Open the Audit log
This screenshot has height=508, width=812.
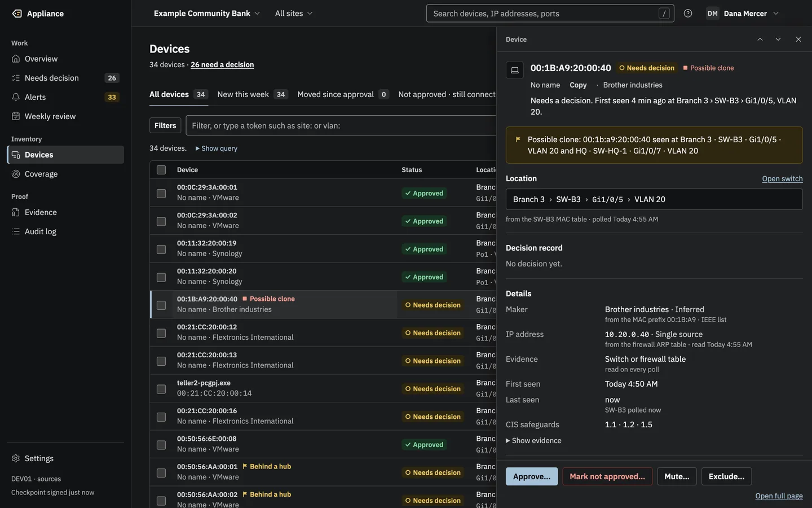(65, 231)
